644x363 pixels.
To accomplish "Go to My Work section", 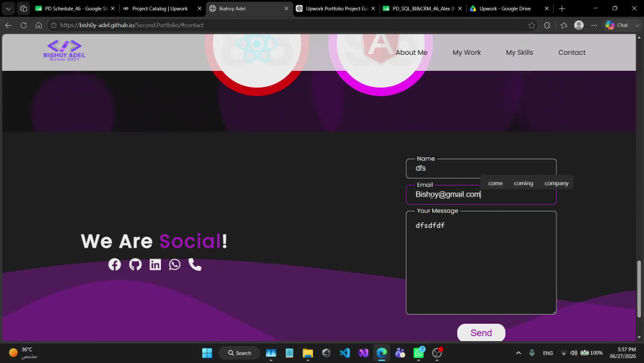I will 466,53.
